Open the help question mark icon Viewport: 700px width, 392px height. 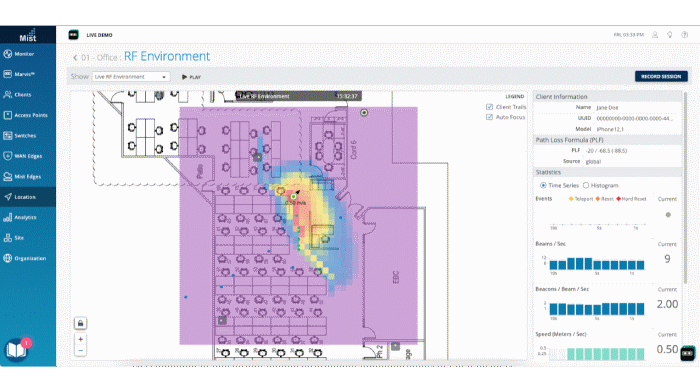(x=684, y=35)
